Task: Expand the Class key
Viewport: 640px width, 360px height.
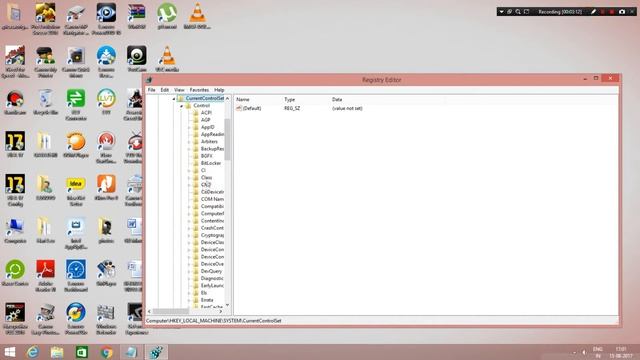Action: tap(189, 178)
